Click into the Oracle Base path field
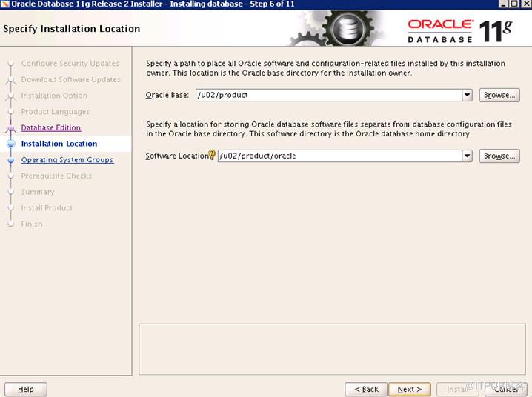 [329, 95]
